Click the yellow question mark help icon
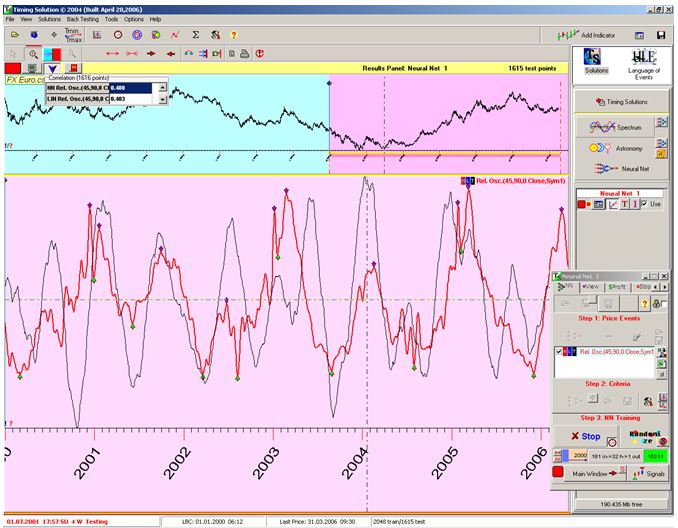This screenshot has height=528, width=678. tap(233, 35)
